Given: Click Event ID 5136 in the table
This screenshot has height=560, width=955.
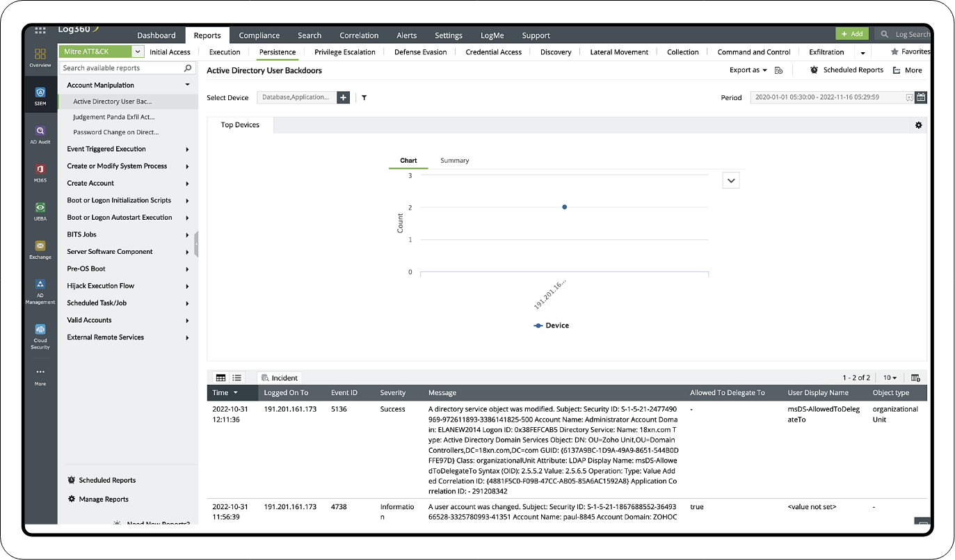Looking at the screenshot, I should point(339,409).
